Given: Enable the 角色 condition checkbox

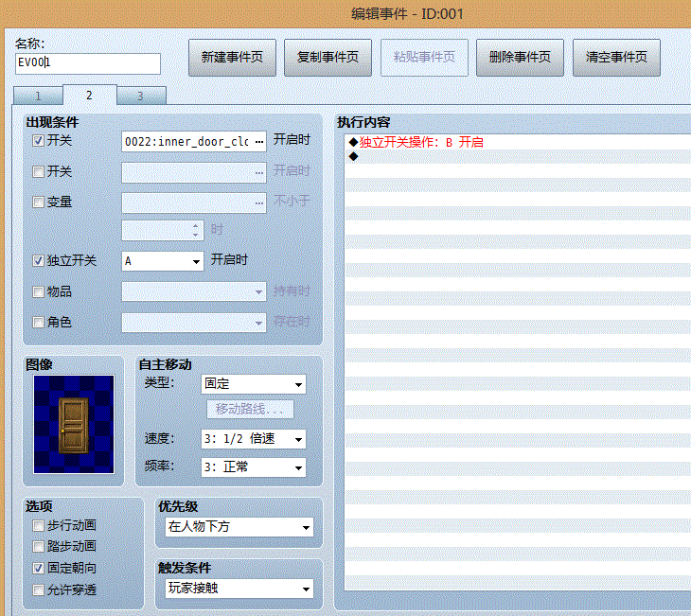Looking at the screenshot, I should coord(39,323).
